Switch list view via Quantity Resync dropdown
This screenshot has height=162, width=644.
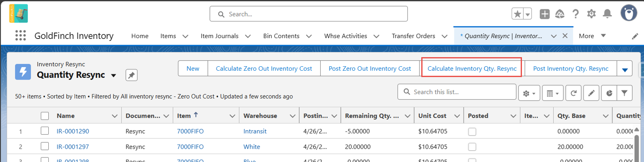click(x=114, y=75)
